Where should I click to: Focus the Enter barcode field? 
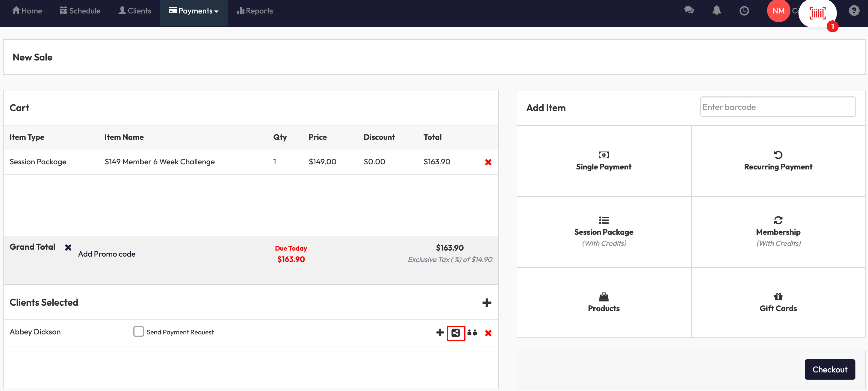point(777,107)
